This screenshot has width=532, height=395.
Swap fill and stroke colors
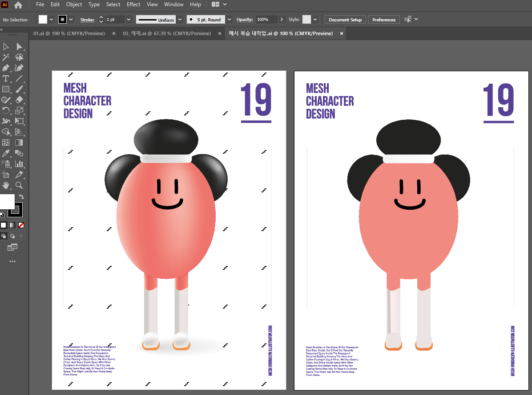coord(21,197)
